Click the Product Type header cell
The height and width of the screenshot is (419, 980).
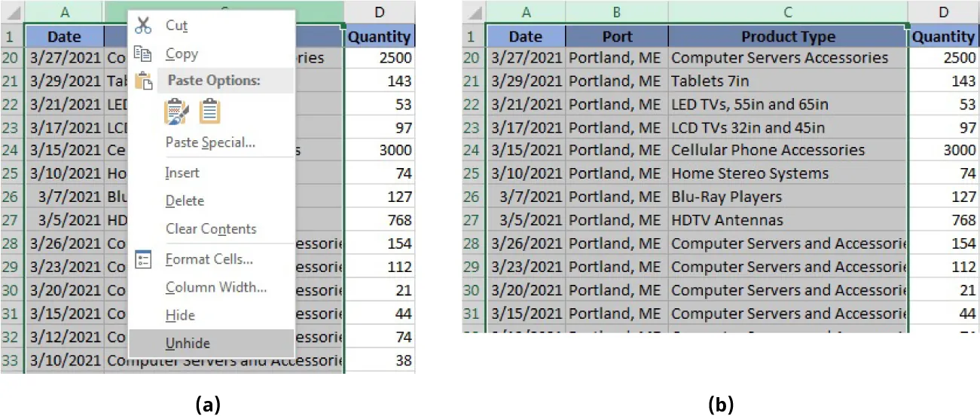[x=787, y=36]
